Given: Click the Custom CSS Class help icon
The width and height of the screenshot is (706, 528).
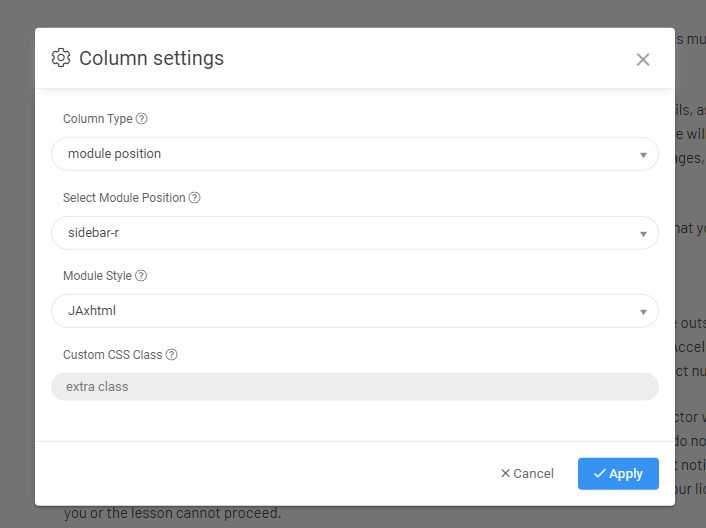Looking at the screenshot, I should pyautogui.click(x=172, y=355).
